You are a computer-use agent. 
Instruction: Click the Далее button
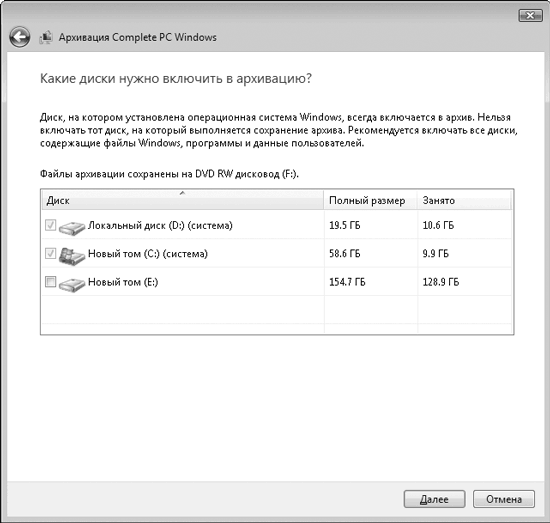point(434,499)
